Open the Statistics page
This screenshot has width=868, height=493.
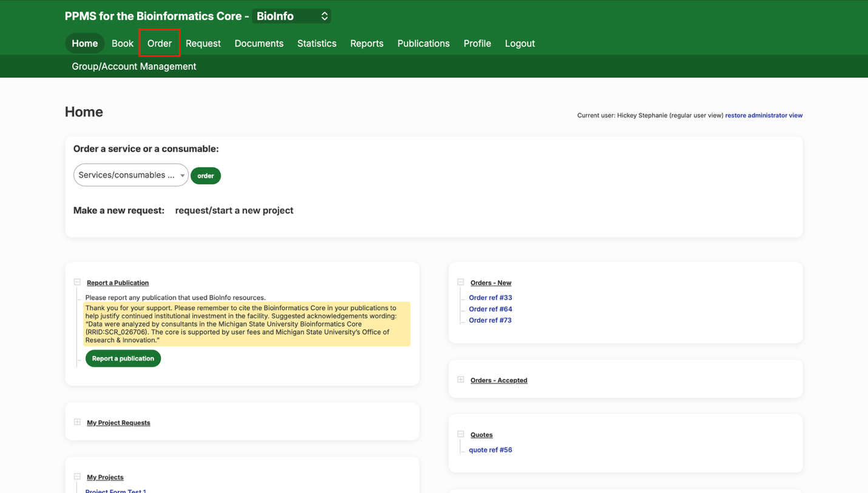(x=317, y=44)
